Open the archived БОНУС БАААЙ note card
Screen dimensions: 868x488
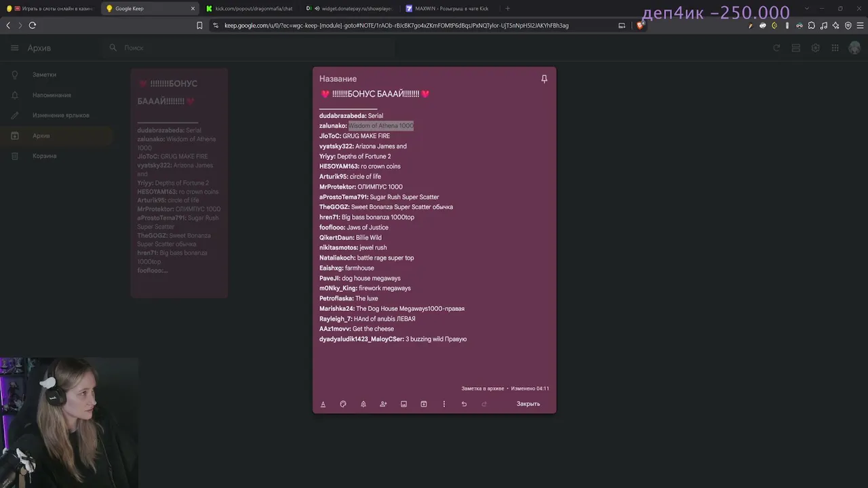point(179,183)
